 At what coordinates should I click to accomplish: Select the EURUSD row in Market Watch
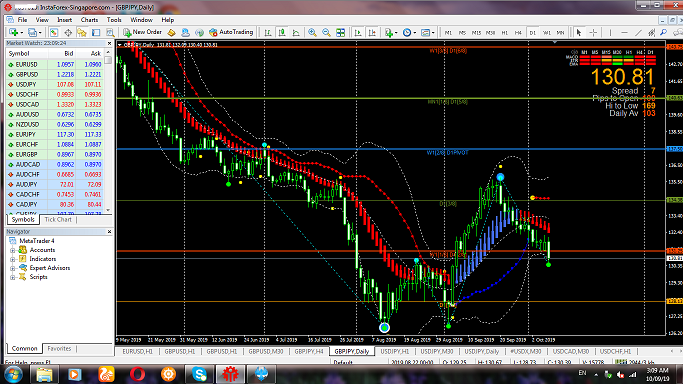click(55, 64)
